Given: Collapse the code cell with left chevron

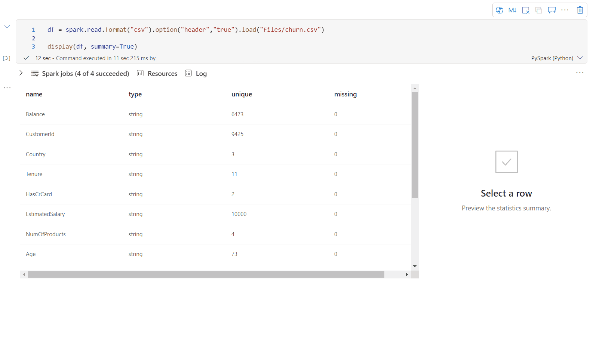Looking at the screenshot, I should coord(7,27).
